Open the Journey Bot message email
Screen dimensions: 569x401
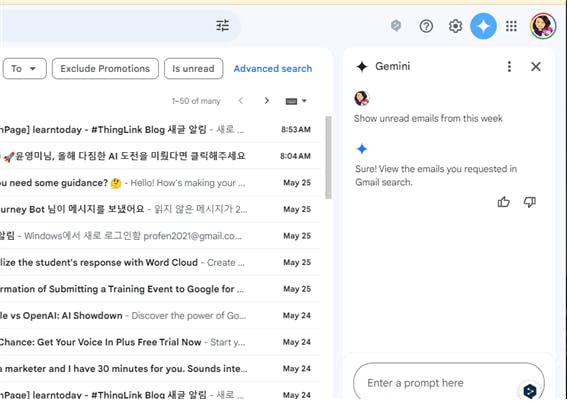(160, 209)
